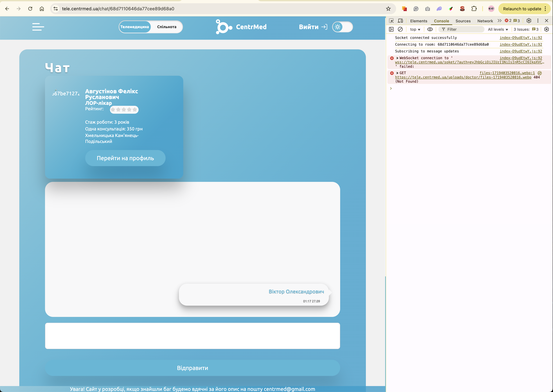Switch to the Спільнота mode
The width and height of the screenshot is (553, 392).
click(x=167, y=27)
